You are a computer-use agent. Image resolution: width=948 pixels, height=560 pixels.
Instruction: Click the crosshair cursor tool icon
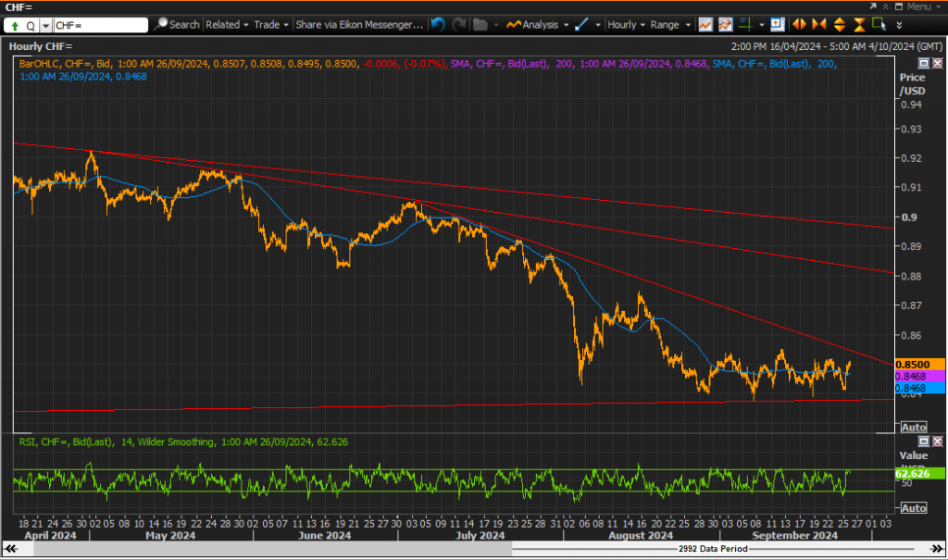[746, 25]
